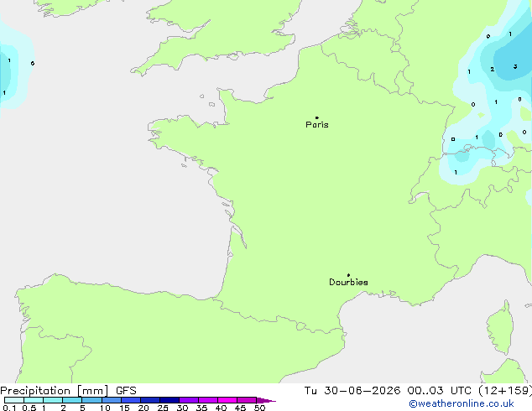Select the 35–40 mm legend color swatch

(x=207, y=400)
